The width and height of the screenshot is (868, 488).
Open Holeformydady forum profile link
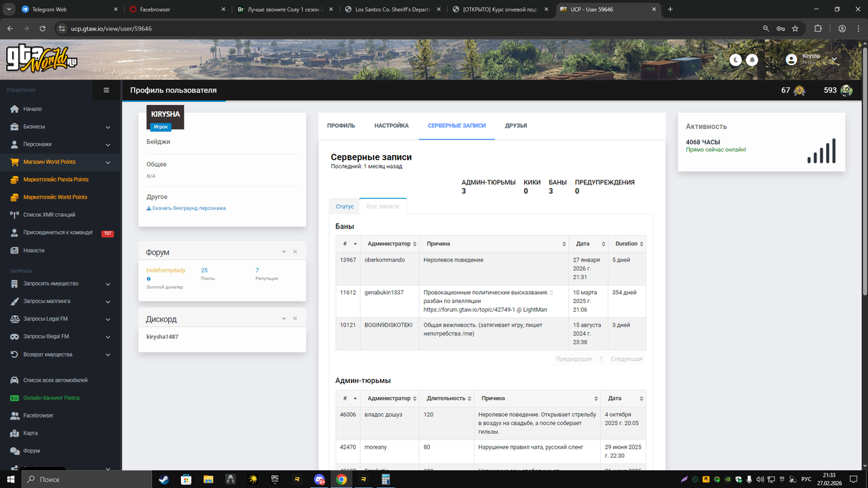pyautogui.click(x=166, y=270)
